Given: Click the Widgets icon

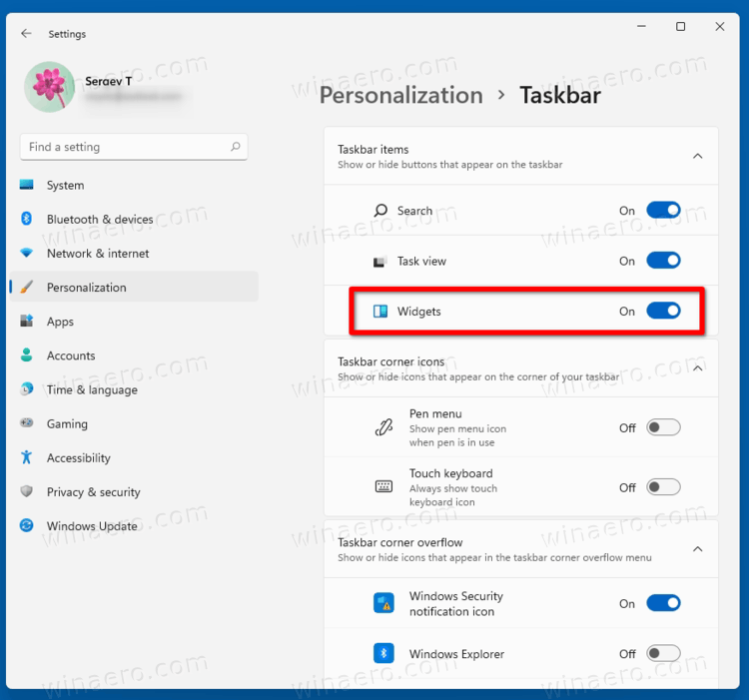Looking at the screenshot, I should coord(380,312).
